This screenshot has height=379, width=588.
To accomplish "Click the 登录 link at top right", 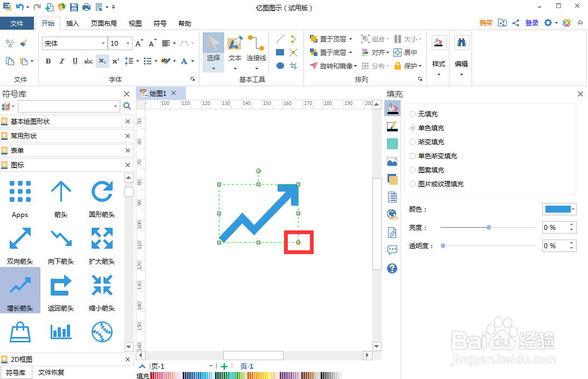I will [x=531, y=23].
